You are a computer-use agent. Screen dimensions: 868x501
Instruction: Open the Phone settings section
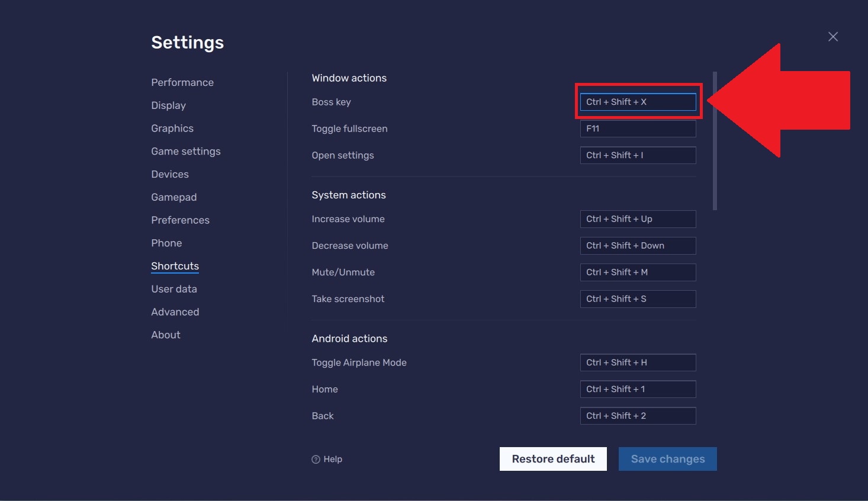166,243
